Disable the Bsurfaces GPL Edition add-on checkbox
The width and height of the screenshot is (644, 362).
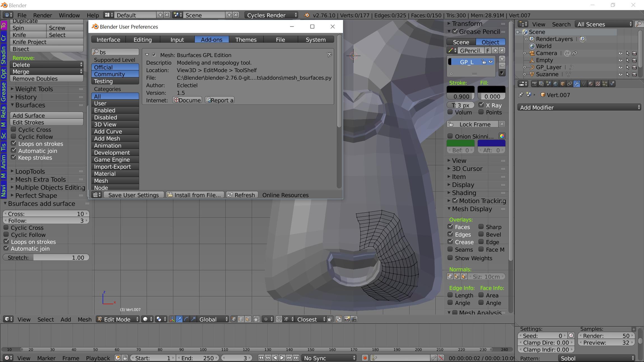[154, 55]
